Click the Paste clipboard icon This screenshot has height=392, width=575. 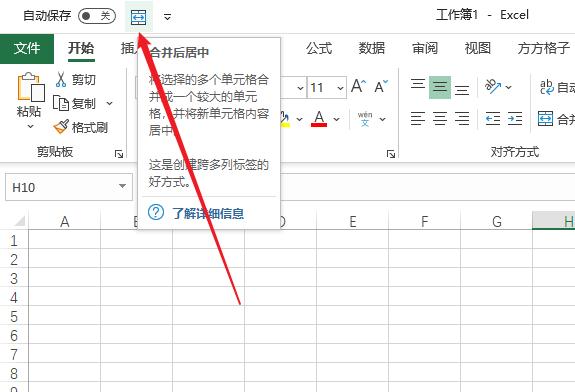click(31, 87)
